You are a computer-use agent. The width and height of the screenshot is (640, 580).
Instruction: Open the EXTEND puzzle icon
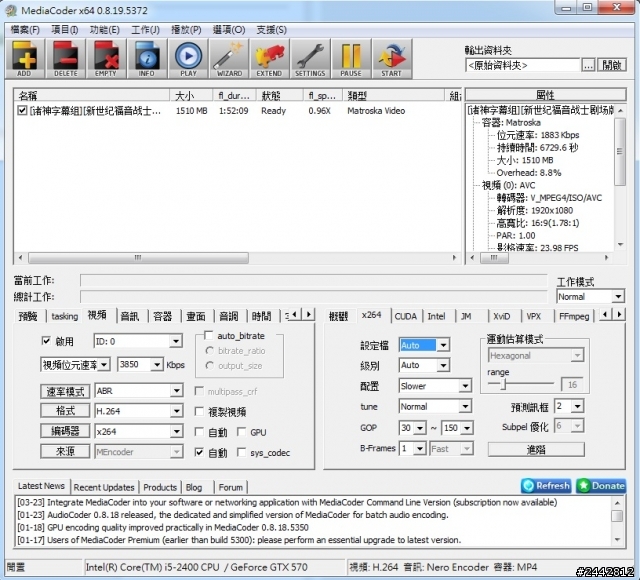pyautogui.click(x=269, y=59)
